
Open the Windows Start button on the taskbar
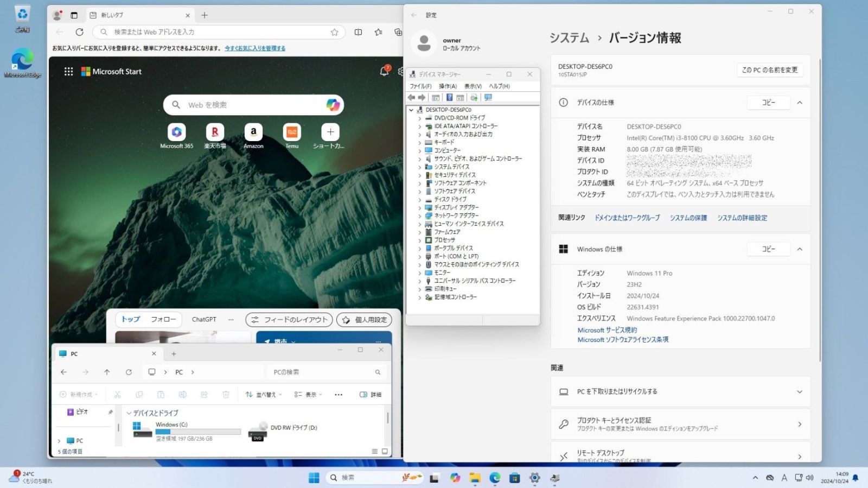point(314,478)
